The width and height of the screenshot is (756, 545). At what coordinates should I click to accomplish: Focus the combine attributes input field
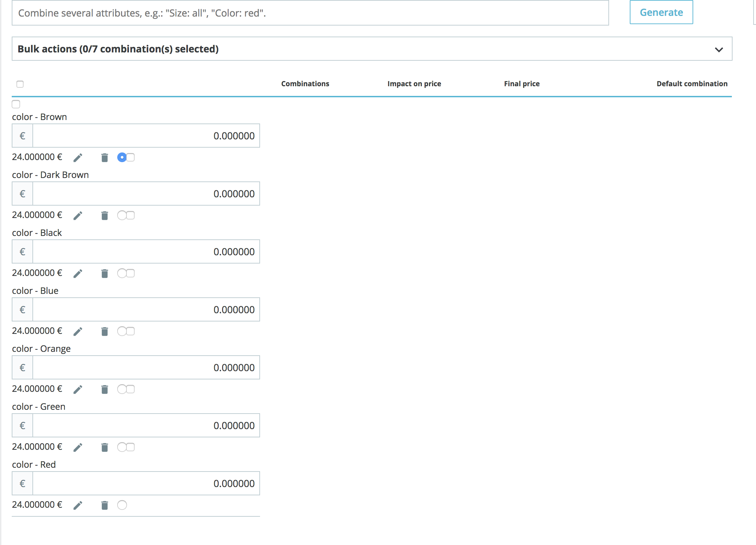[310, 13]
